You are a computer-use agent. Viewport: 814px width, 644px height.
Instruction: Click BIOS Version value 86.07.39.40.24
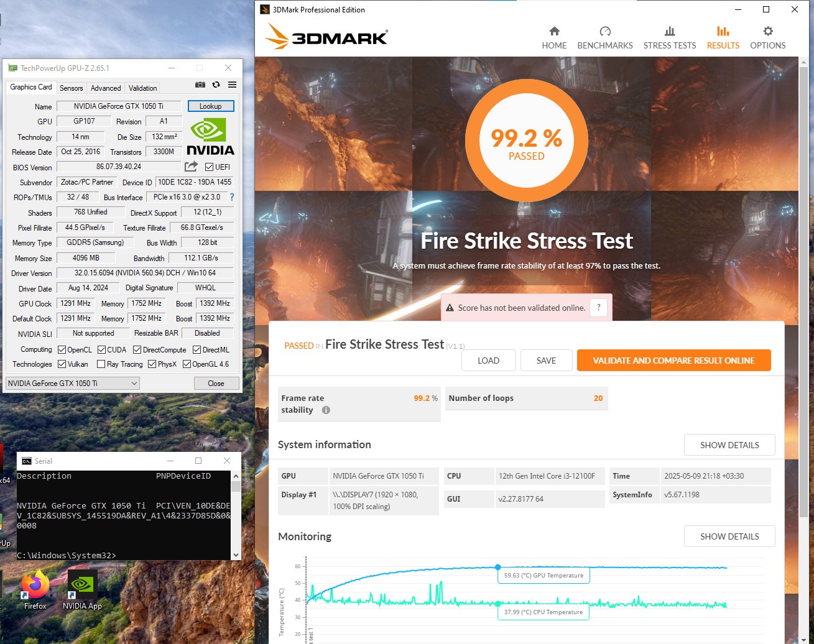pyautogui.click(x=119, y=167)
